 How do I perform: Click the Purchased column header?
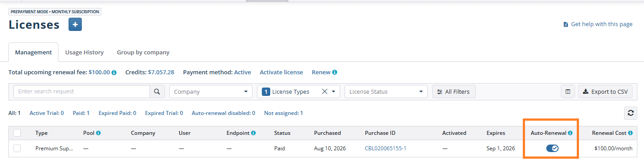coord(327,133)
